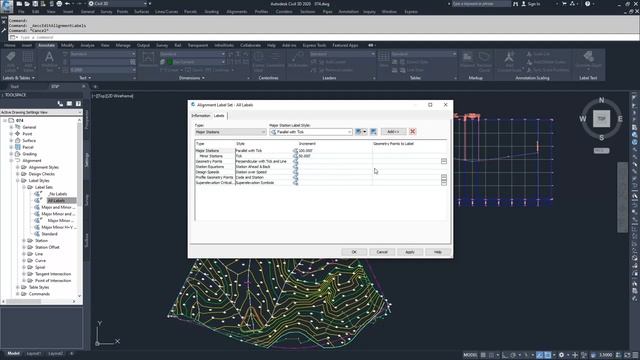Select the _No Labels label set
This screenshot has width=640, height=360.
tap(58, 194)
